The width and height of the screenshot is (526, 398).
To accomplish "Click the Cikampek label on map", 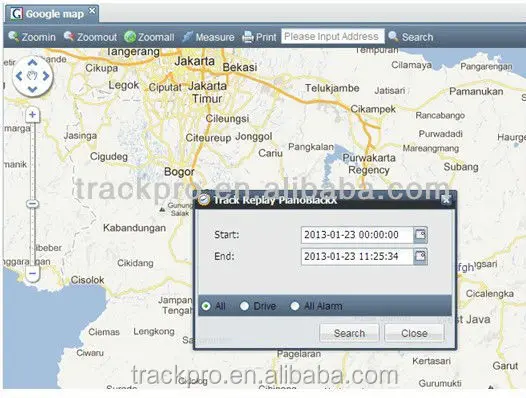I will pyautogui.click(x=373, y=109).
